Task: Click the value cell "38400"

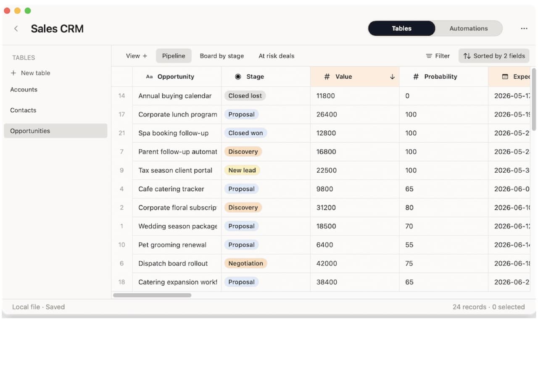Action: pos(355,282)
